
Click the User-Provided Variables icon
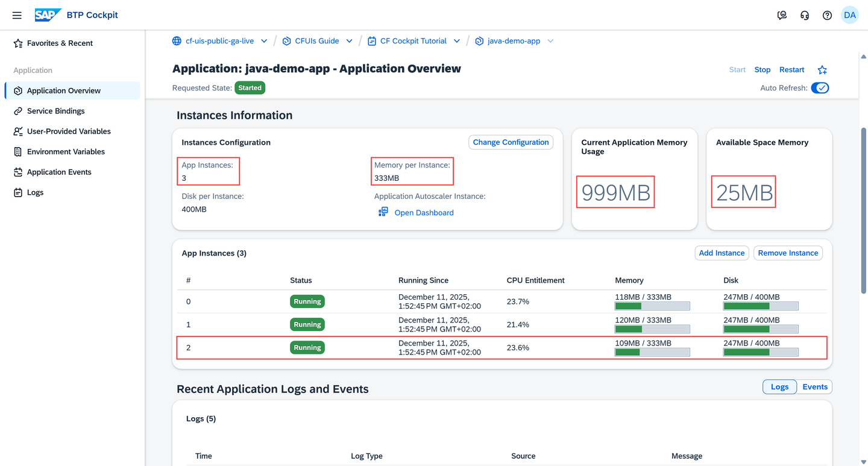[17, 131]
